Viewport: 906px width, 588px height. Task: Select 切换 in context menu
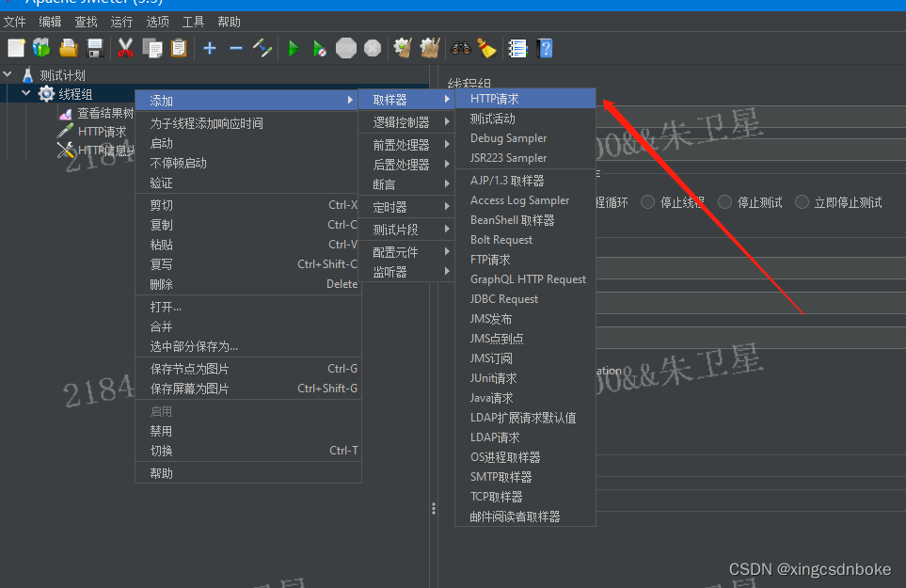tap(248, 451)
